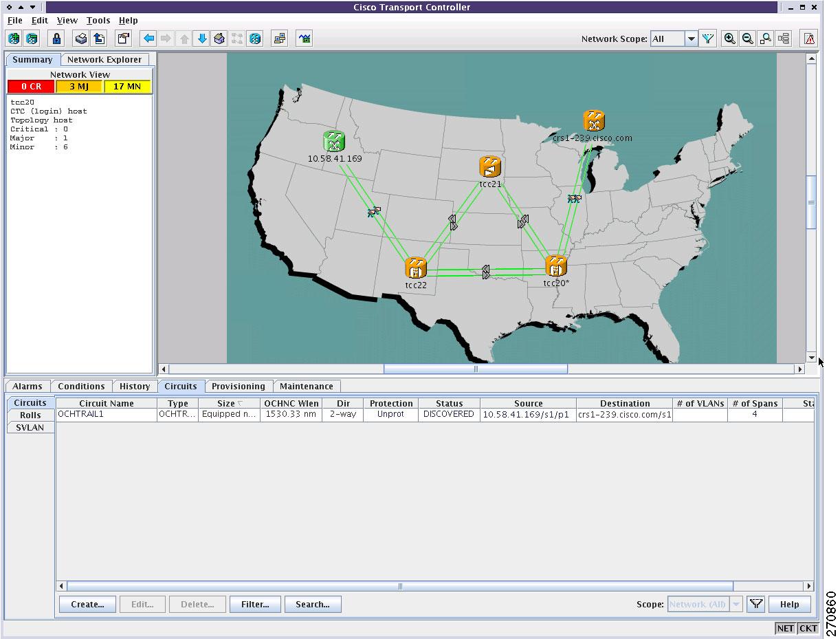Click the alarm warning icon in the top-right toolbar
The width and height of the screenshot is (840, 639).
(810, 39)
